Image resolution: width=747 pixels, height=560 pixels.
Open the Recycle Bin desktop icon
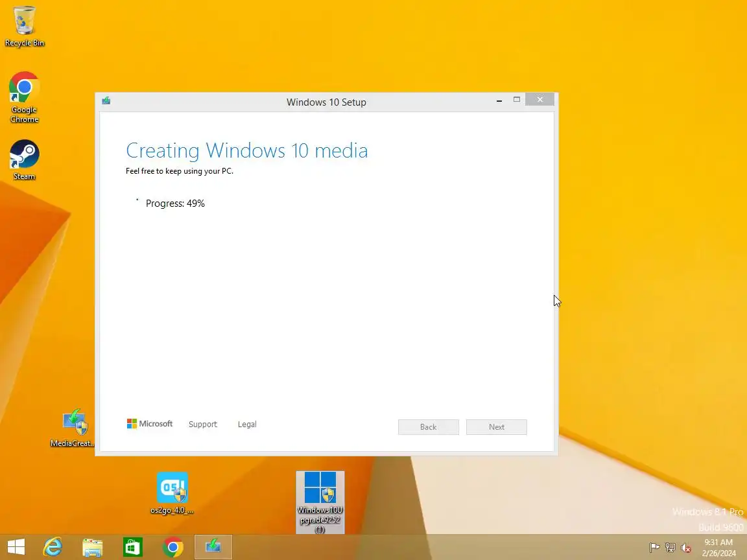[24, 26]
